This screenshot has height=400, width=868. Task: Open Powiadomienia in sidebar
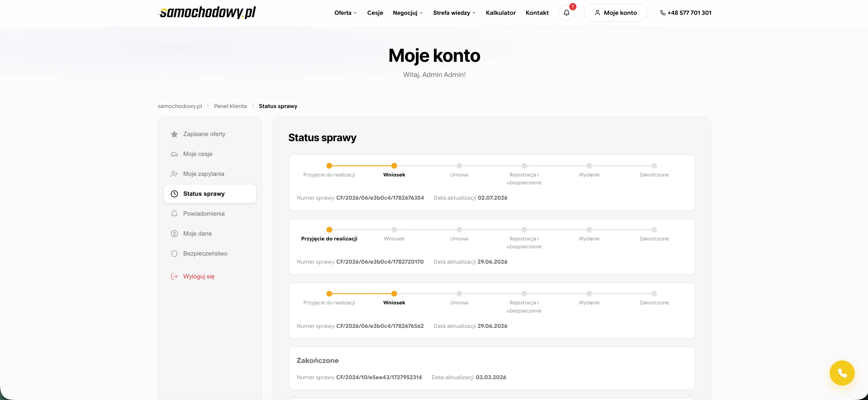(x=210, y=214)
